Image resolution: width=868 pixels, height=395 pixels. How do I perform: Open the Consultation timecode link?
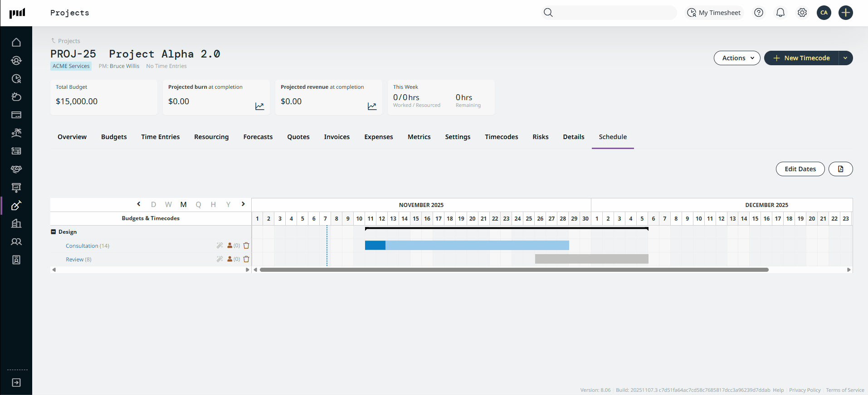[x=82, y=246]
